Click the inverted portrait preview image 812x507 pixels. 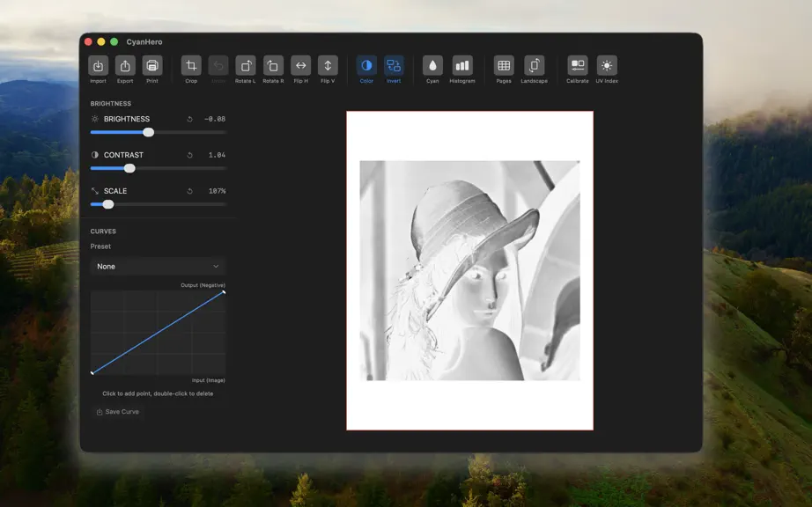(x=469, y=270)
